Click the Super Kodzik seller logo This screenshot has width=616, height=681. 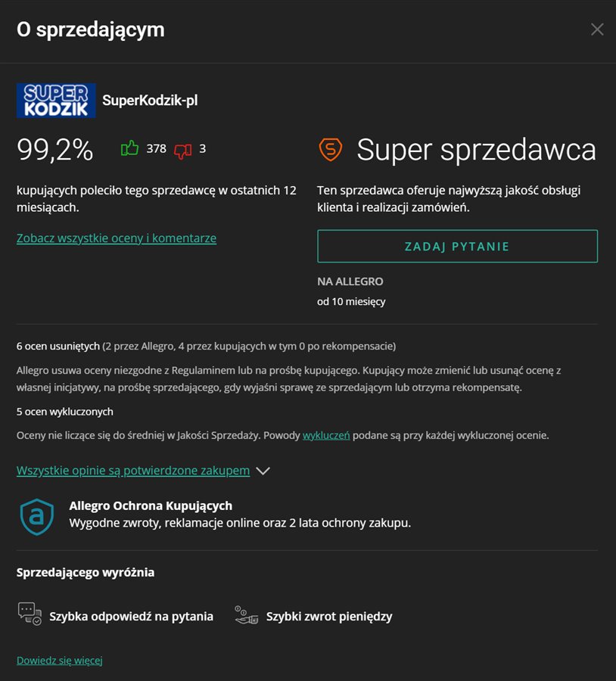56,101
